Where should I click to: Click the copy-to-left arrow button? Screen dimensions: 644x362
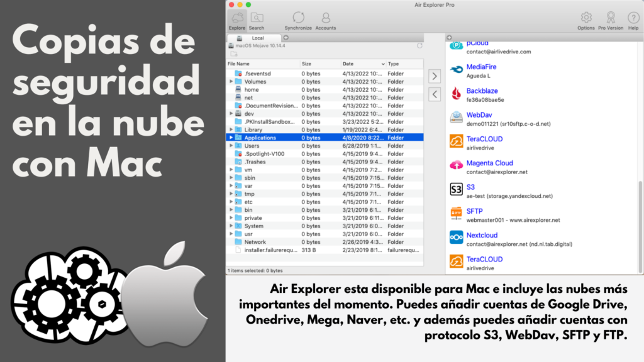pos(435,94)
